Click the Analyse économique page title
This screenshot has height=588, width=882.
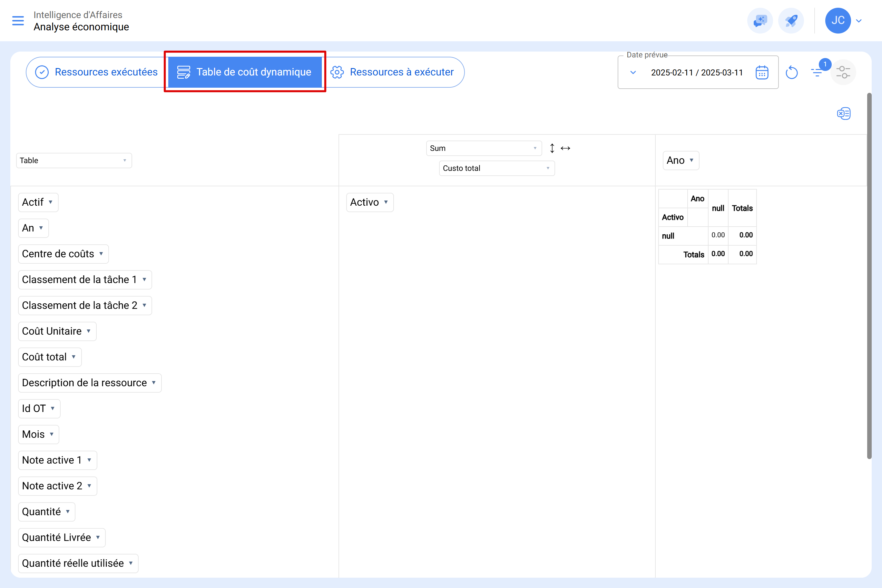(81, 27)
